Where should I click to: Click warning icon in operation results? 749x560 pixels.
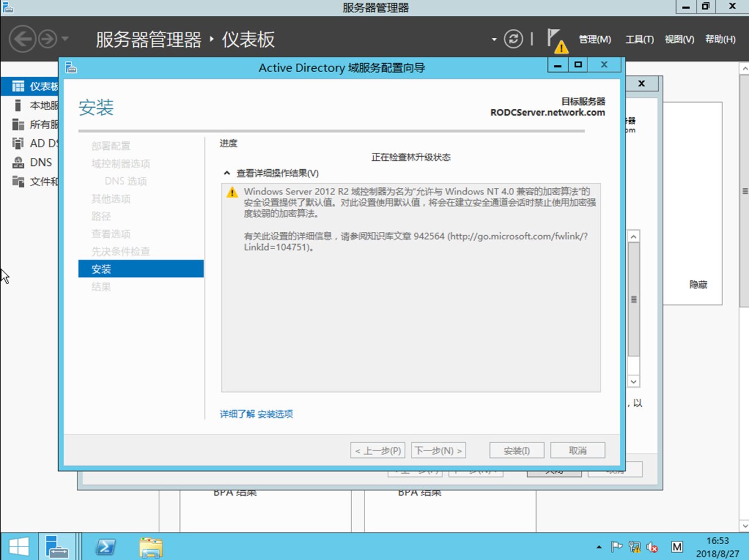232,192
